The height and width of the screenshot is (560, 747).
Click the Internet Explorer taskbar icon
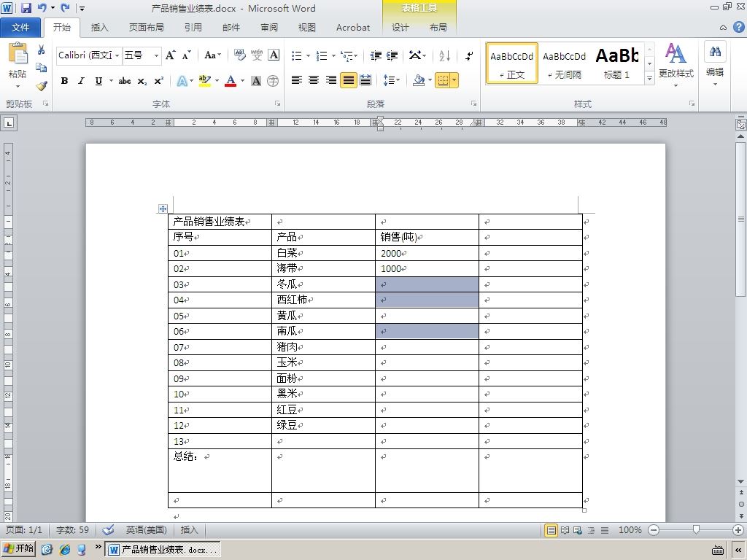click(x=65, y=550)
